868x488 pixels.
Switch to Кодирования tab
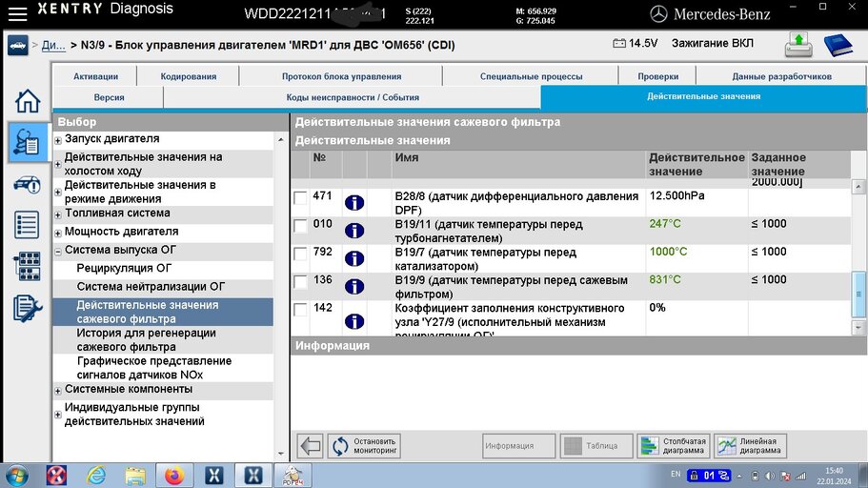click(189, 76)
